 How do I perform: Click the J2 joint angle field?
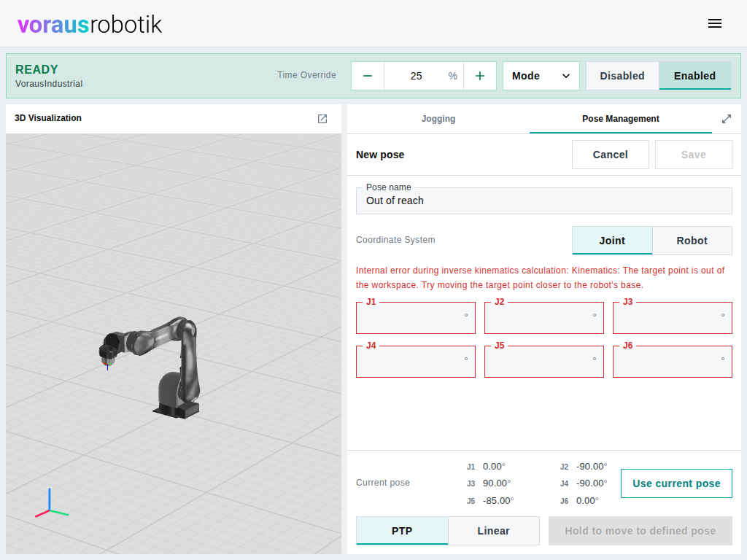543,318
